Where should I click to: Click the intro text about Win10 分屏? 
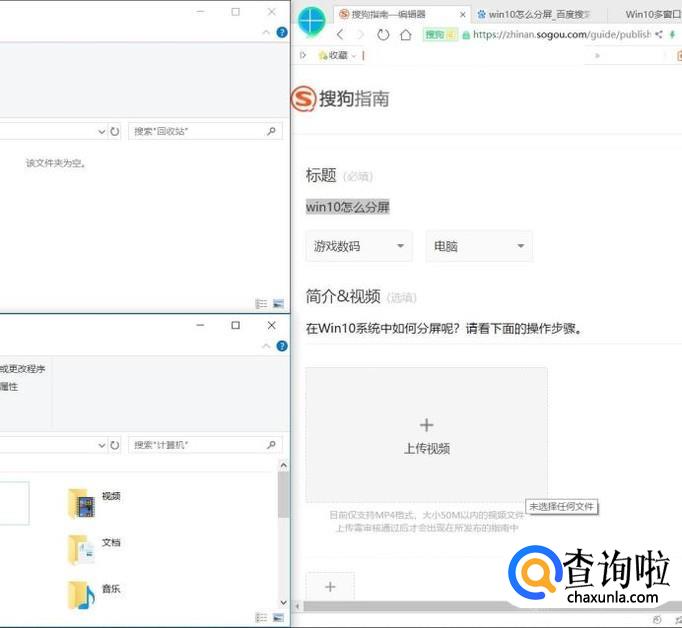[x=444, y=328]
